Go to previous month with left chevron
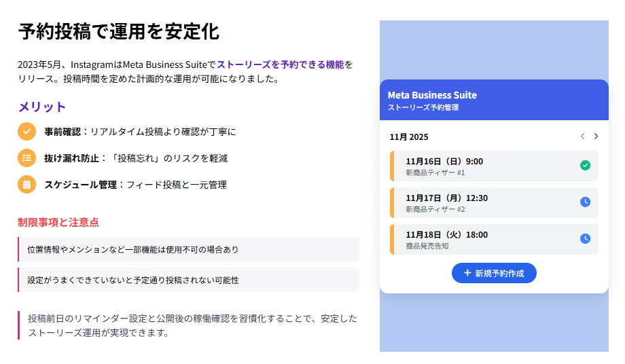This screenshot has width=625, height=364. pos(582,136)
